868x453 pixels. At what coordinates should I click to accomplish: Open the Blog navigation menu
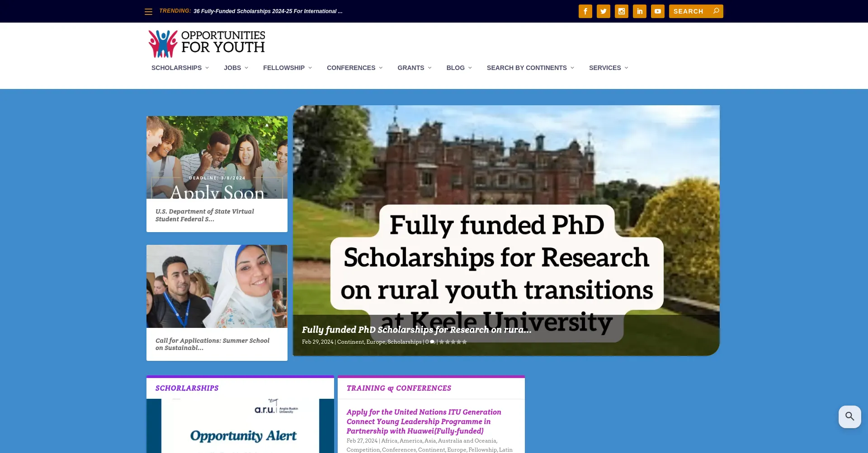point(459,68)
